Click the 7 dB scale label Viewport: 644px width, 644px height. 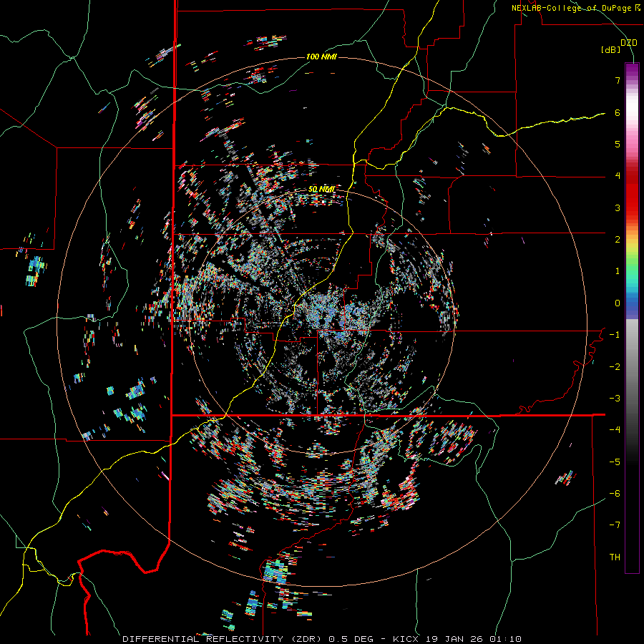tap(618, 80)
